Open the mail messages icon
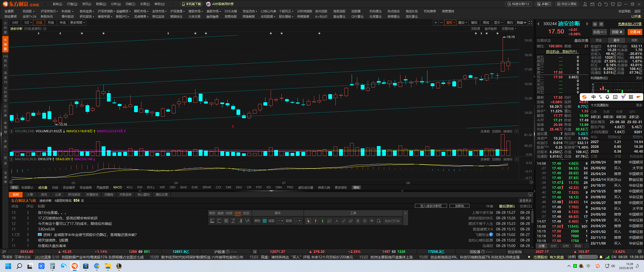Viewport: 644px width, 272px height. [592, 4]
